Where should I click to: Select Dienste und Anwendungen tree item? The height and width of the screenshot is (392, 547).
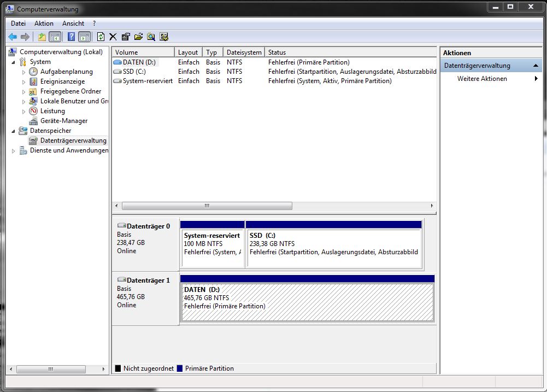click(x=69, y=150)
